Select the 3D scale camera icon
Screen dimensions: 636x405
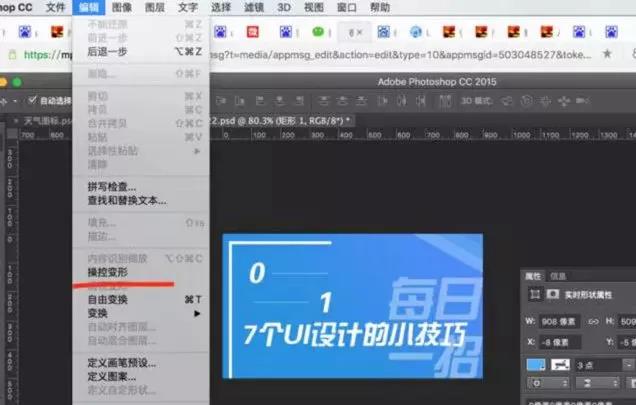582,101
